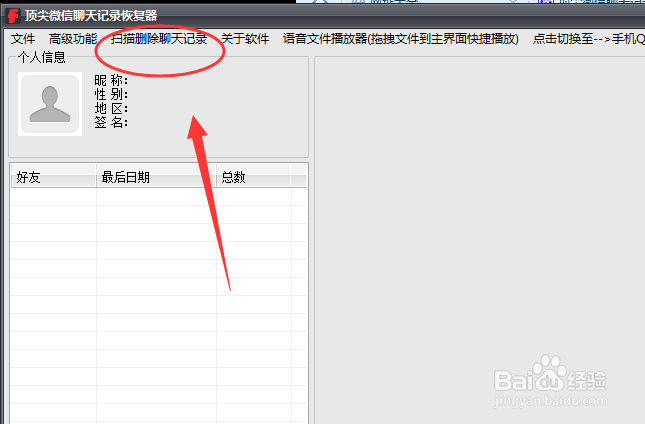Click the user avatar placeholder picture
This screenshot has height=424, width=645.
point(50,104)
